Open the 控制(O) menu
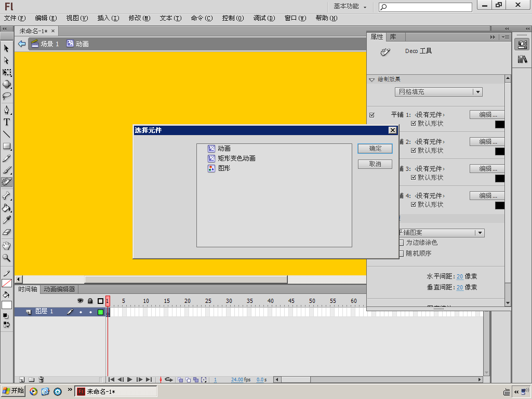This screenshot has width=532, height=399. click(x=233, y=18)
